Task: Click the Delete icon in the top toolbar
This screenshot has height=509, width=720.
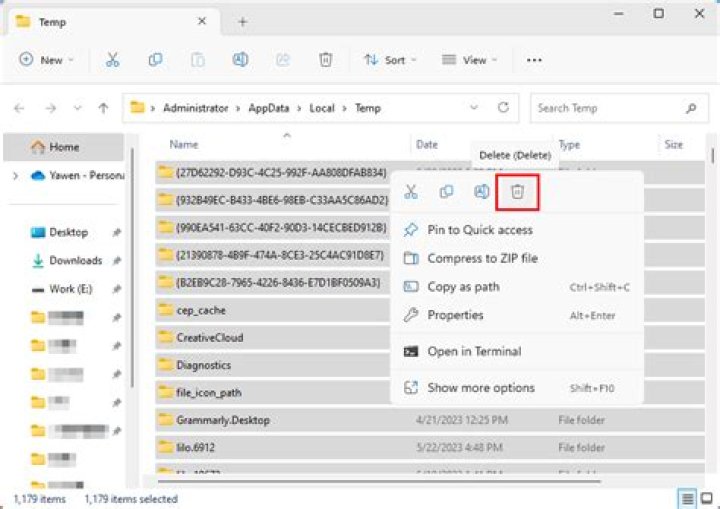Action: tap(325, 60)
